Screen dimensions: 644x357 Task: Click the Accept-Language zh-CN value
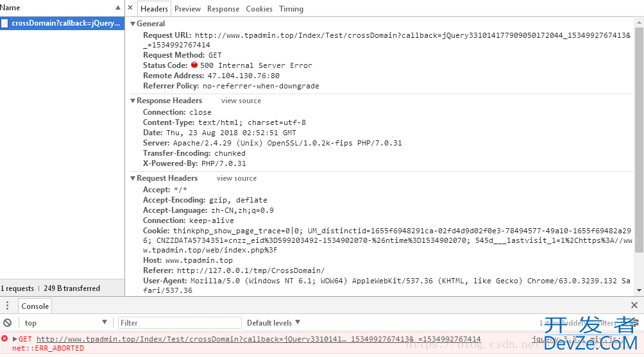[x=242, y=210]
